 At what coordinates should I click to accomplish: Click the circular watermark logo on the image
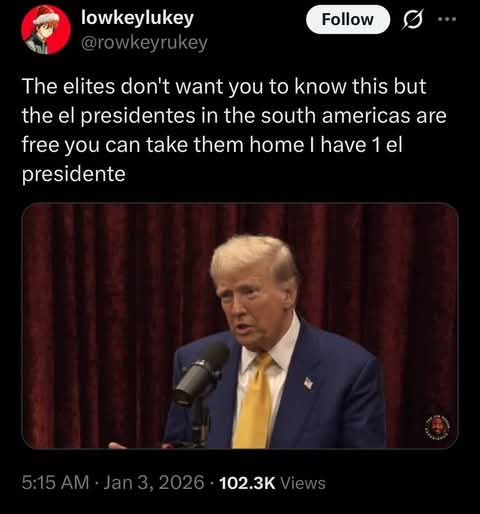click(437, 426)
